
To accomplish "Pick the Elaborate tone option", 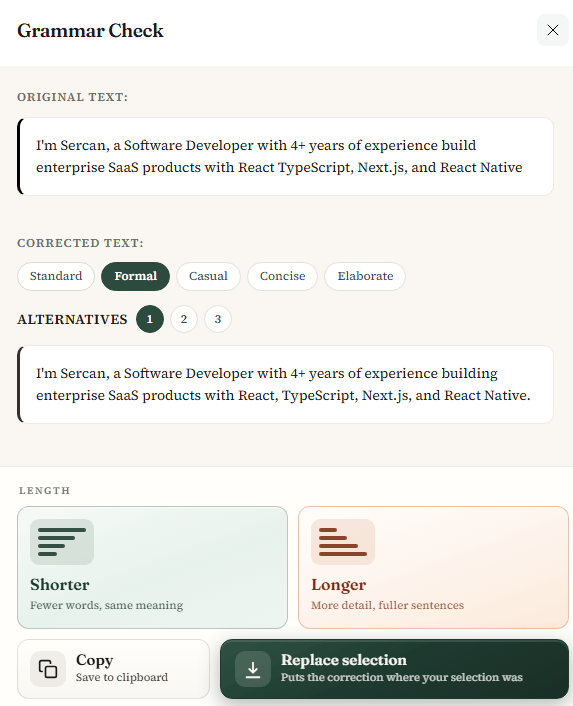I will pyautogui.click(x=365, y=276).
